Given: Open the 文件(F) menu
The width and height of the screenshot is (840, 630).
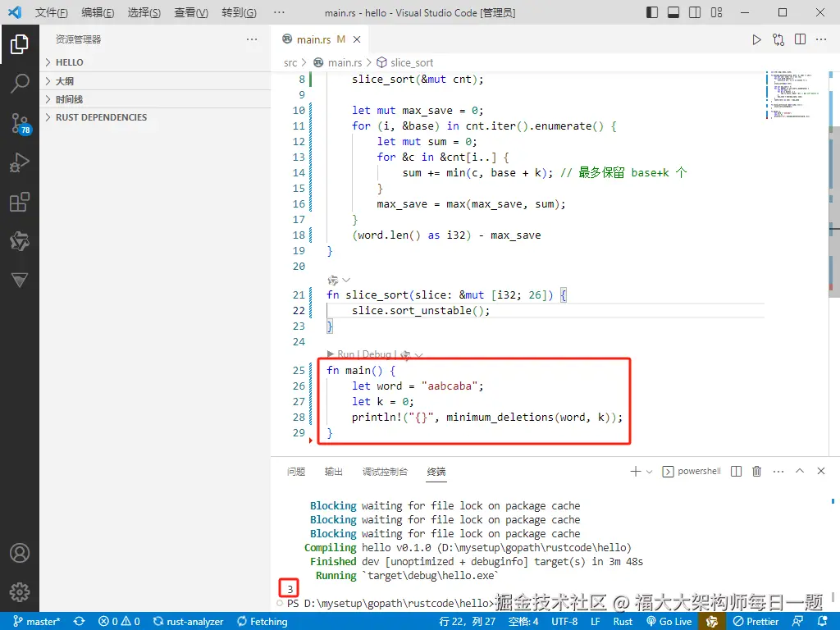Looking at the screenshot, I should coord(52,13).
